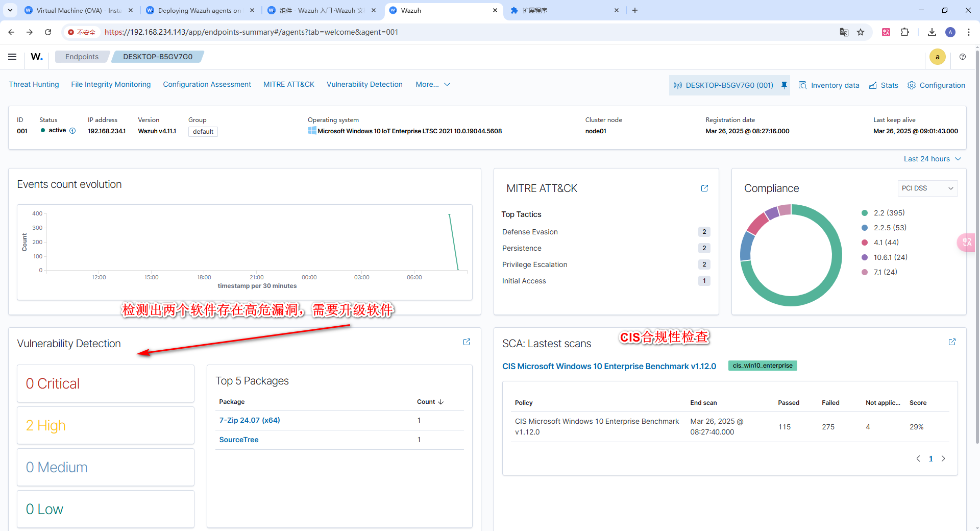Click the Stats chart icon

click(873, 85)
